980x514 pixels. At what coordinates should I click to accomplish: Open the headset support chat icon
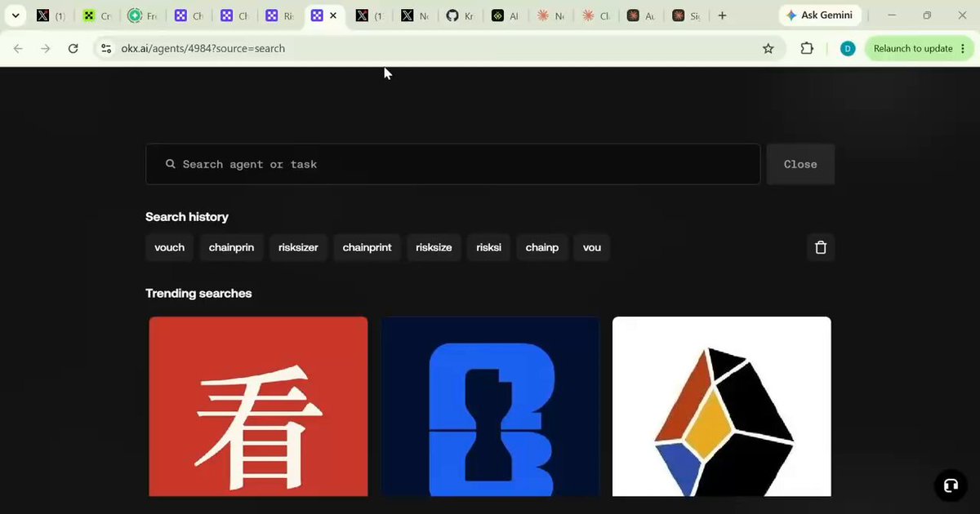coord(951,485)
